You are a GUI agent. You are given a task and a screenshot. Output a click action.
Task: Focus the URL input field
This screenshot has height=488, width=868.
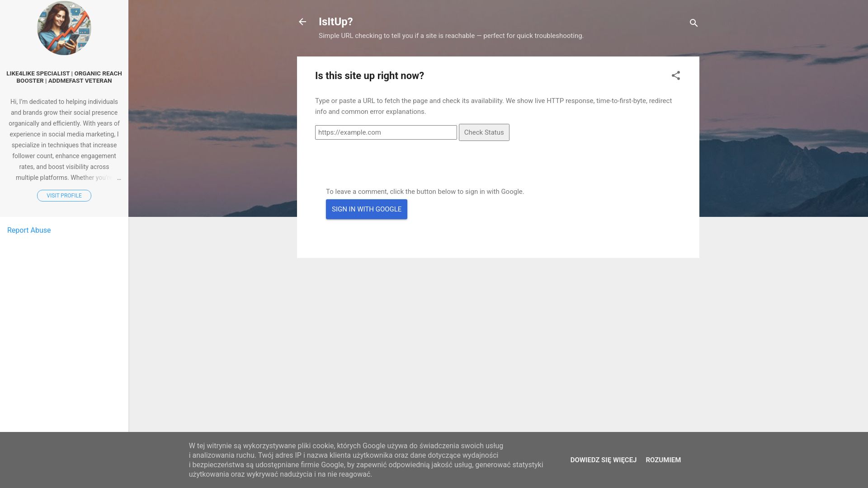point(386,132)
